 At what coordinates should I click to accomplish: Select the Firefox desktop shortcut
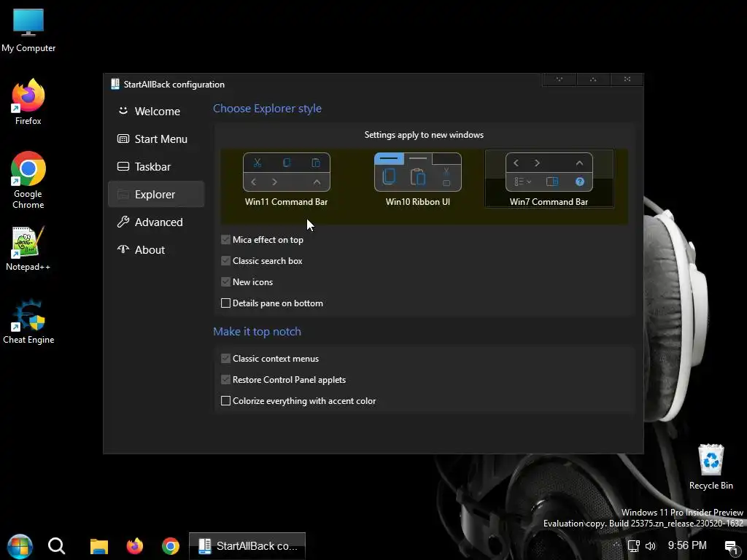pyautogui.click(x=28, y=102)
